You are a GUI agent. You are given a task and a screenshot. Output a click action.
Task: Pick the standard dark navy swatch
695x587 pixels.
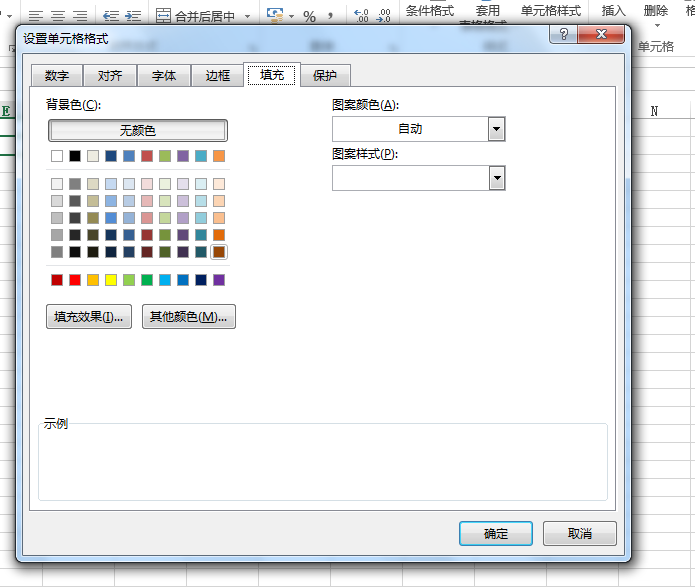pyautogui.click(x=201, y=280)
